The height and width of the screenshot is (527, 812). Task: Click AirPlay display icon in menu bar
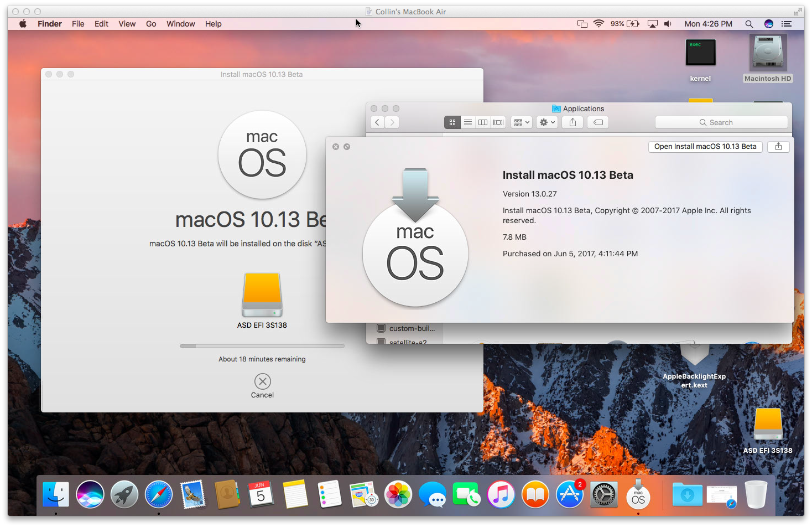click(x=653, y=24)
